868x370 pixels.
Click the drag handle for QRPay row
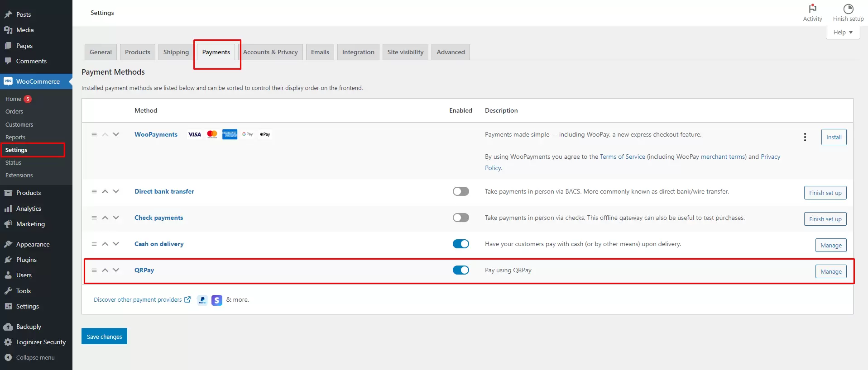click(x=94, y=270)
